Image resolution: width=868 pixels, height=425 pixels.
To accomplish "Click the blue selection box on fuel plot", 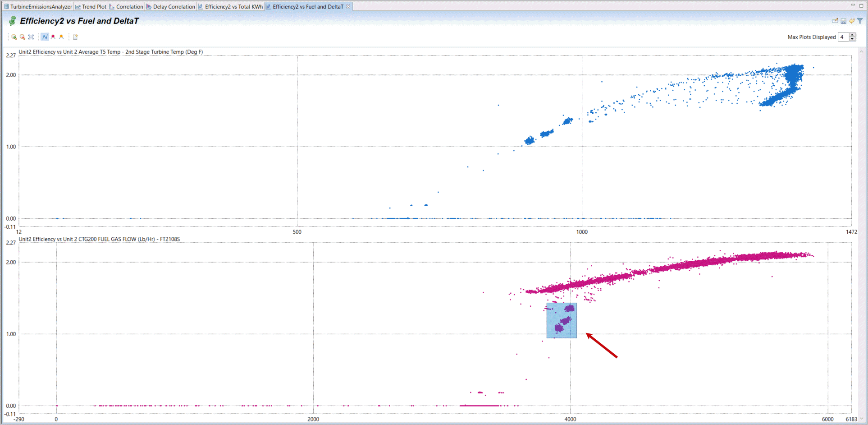I will point(562,320).
